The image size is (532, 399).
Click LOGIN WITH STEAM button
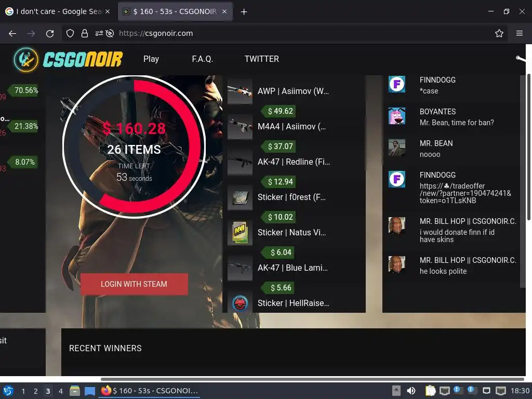134,284
